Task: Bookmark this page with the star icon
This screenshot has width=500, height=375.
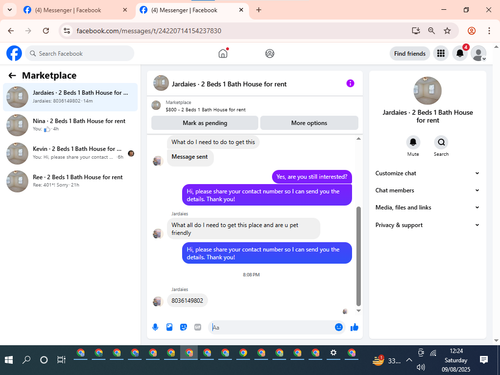Action: point(447,31)
